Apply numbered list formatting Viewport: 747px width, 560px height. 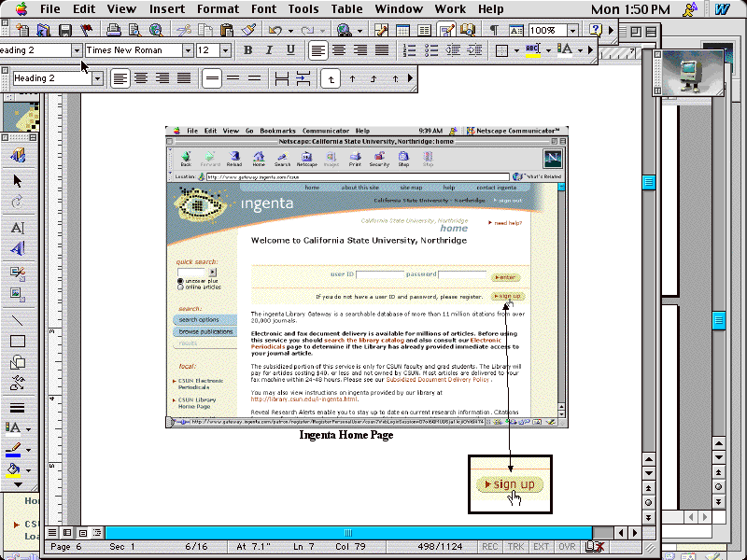(409, 50)
